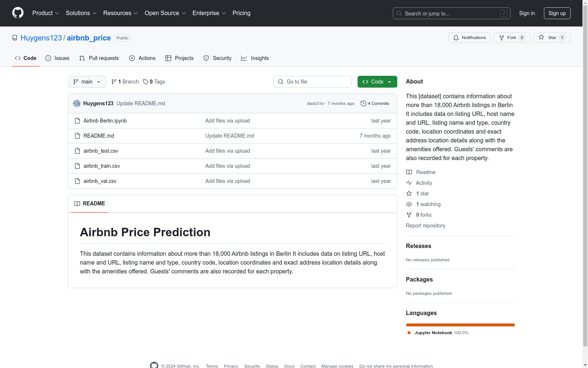The height and width of the screenshot is (368, 588).
Task: Click the Star count badge showing 1
Action: (562, 38)
